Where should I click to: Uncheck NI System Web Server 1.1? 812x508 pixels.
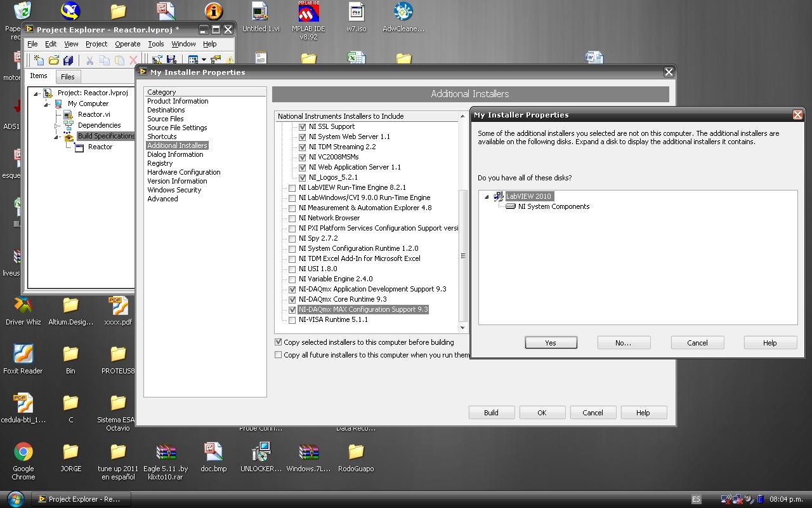coord(303,137)
